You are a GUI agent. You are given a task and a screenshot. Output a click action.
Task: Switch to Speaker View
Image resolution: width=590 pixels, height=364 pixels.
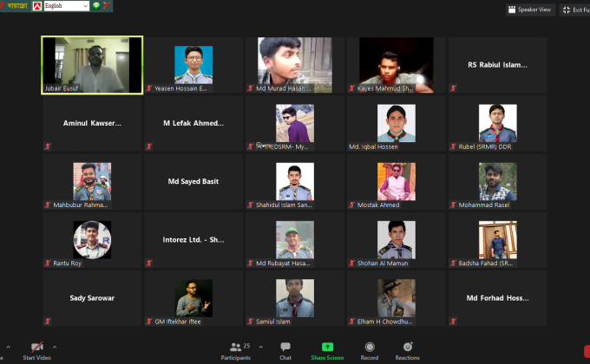pyautogui.click(x=529, y=10)
